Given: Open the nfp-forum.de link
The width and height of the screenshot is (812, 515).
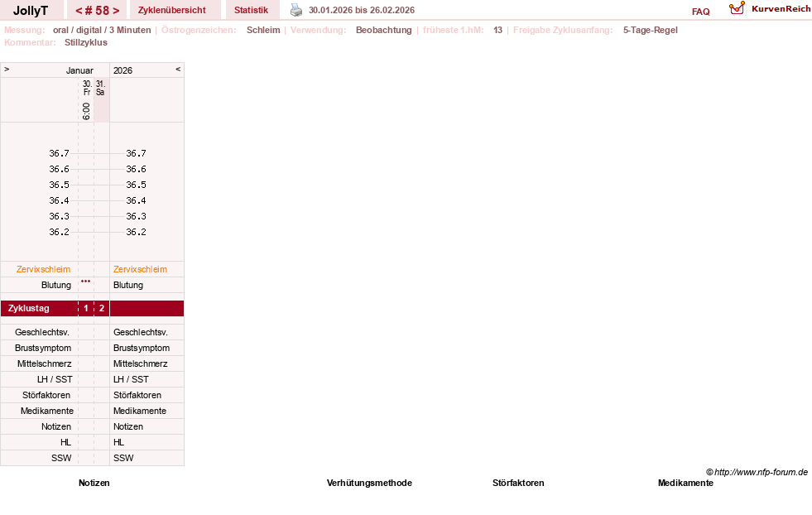Looking at the screenshot, I should pos(757,472).
